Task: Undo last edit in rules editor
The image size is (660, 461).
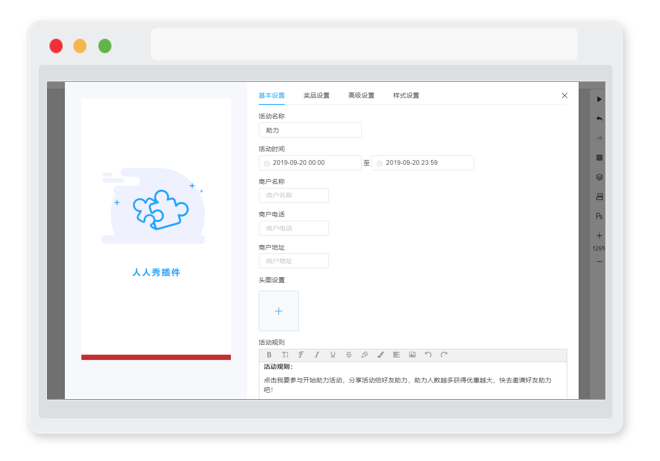Action: 428,355
